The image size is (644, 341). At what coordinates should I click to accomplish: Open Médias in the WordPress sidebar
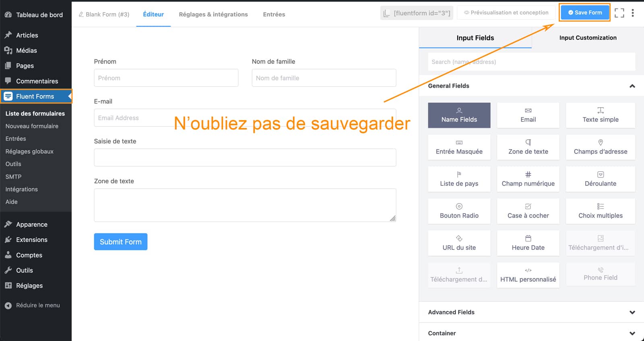pyautogui.click(x=35, y=50)
